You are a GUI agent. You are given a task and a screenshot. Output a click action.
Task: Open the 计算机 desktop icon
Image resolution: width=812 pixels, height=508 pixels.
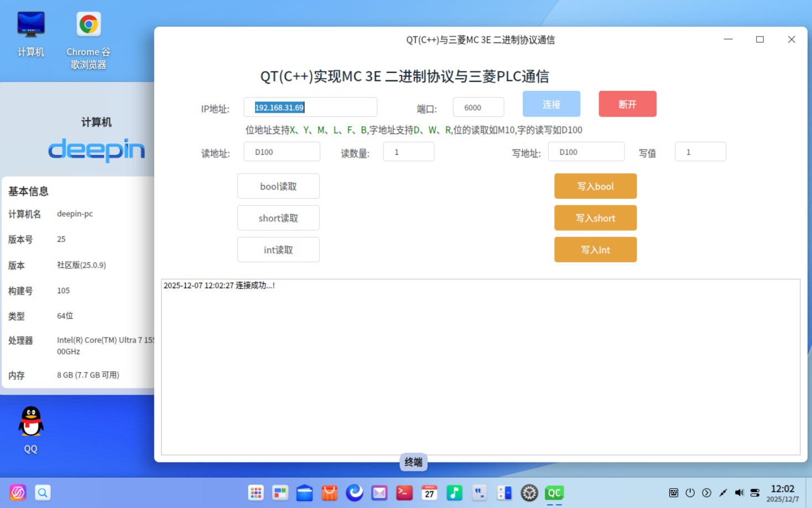(31, 34)
